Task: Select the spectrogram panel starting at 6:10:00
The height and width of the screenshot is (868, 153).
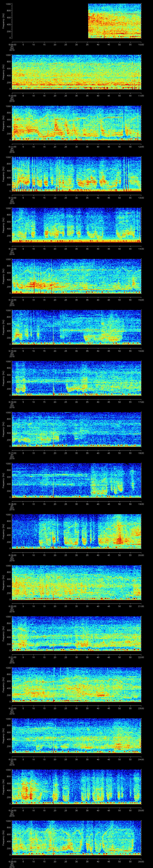Action: coord(77,72)
